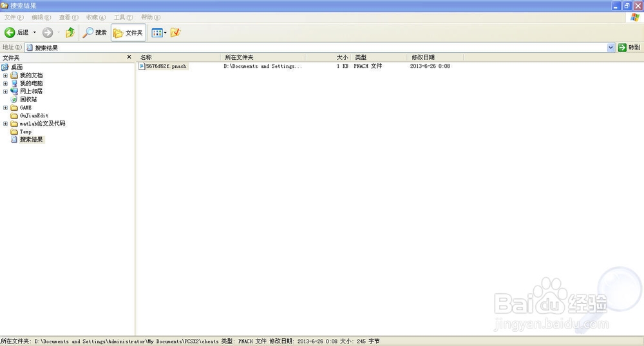
Task: Open the 工具 (Tools) menu
Action: (x=123, y=17)
